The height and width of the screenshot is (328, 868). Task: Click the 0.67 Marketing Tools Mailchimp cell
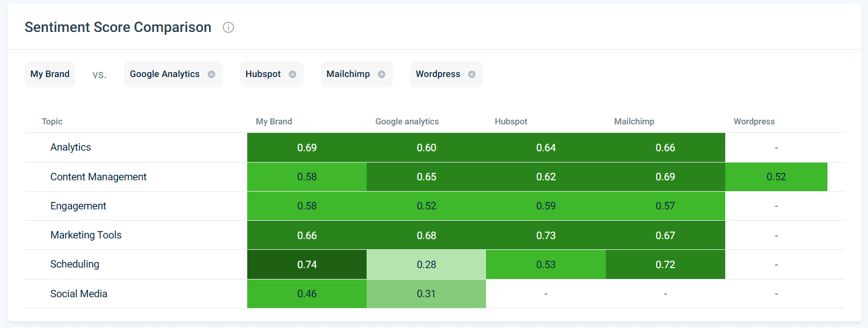(665, 235)
